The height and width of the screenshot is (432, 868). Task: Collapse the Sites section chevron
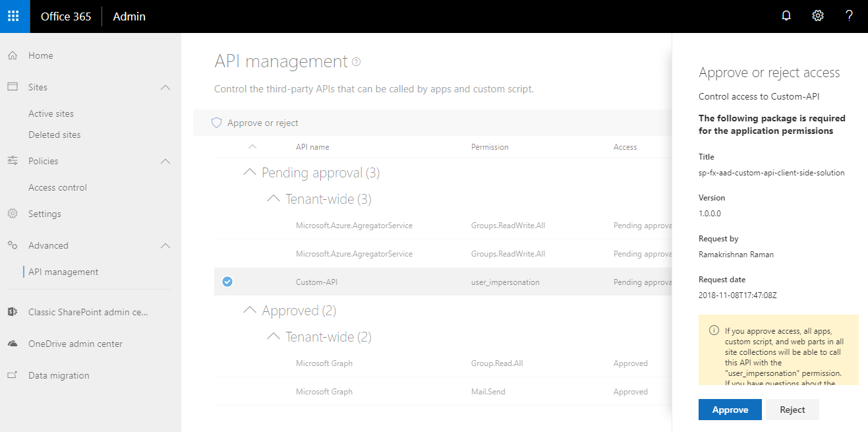click(x=165, y=87)
